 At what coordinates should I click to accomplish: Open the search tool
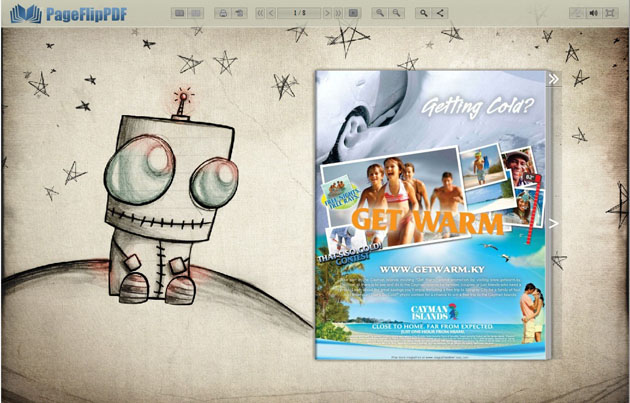click(423, 13)
